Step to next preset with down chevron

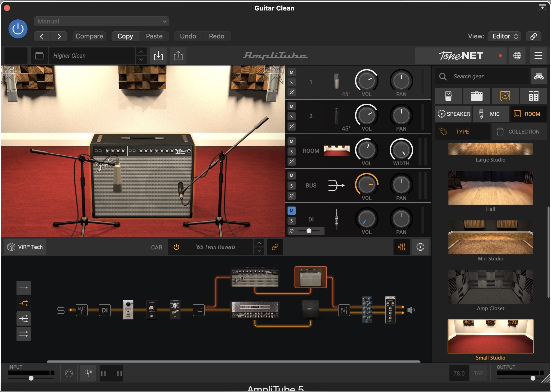(x=141, y=59)
